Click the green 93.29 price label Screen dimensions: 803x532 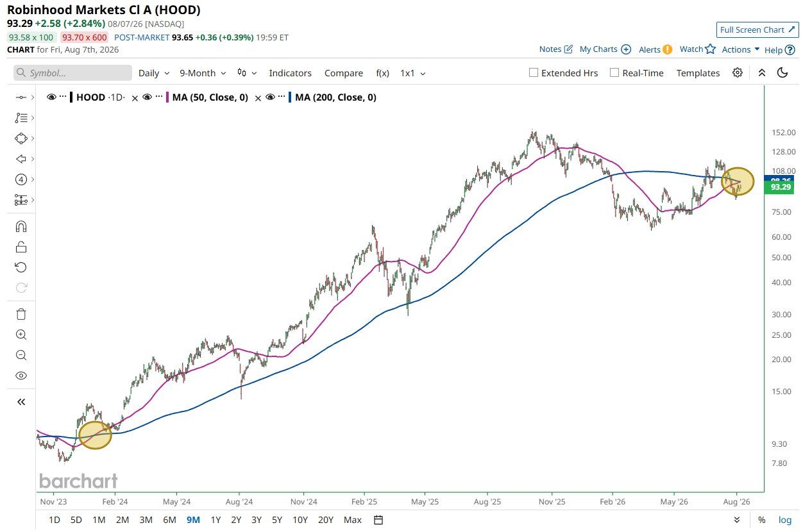tap(780, 187)
